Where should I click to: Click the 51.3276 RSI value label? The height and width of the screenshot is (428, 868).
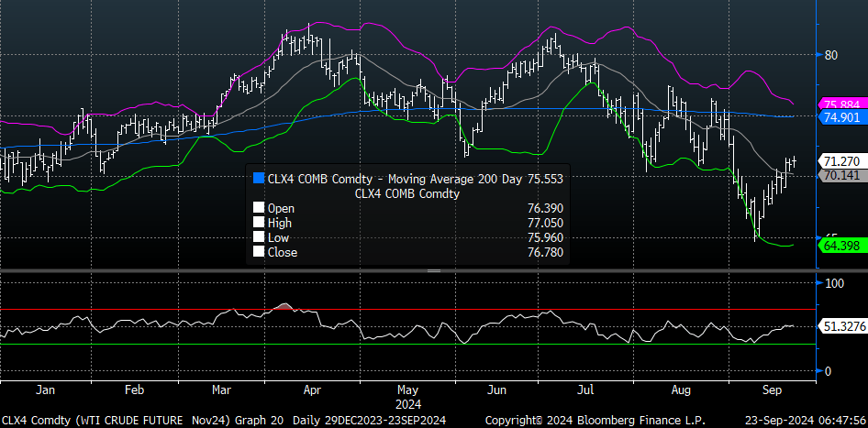843,327
